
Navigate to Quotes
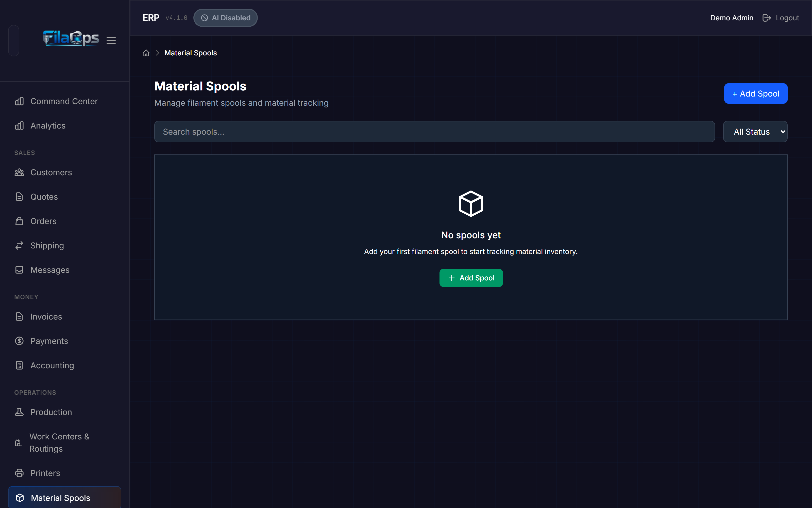pyautogui.click(x=64, y=197)
